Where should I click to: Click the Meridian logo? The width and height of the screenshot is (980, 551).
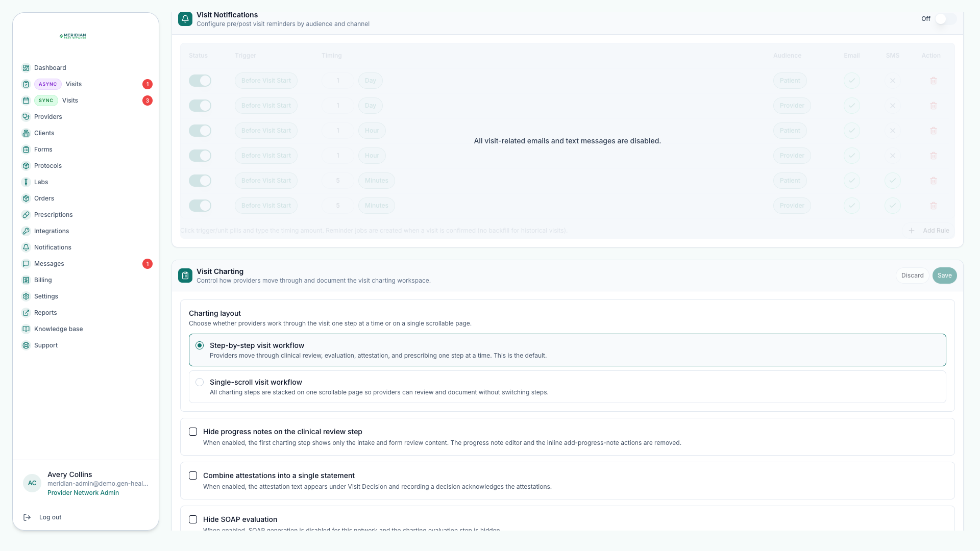tap(72, 36)
